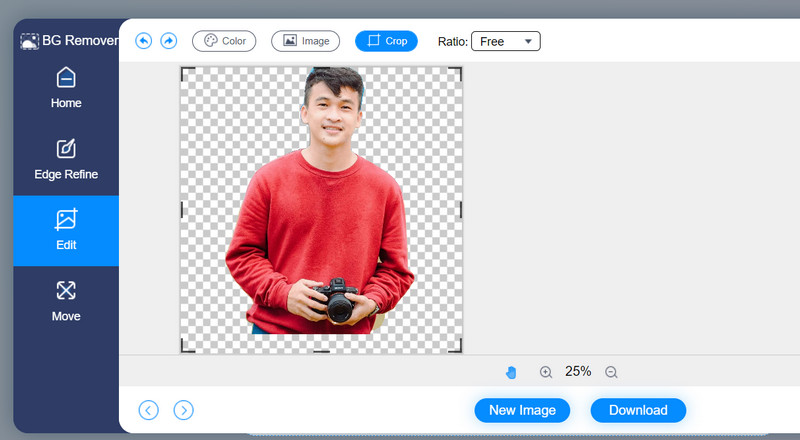Click the zoom out magnifier icon
Image resolution: width=800 pixels, height=440 pixels.
coord(611,372)
